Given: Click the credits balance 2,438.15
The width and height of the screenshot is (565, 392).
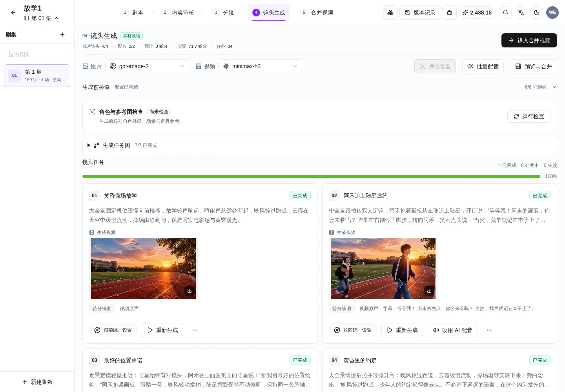Looking at the screenshot, I should click(x=477, y=13).
